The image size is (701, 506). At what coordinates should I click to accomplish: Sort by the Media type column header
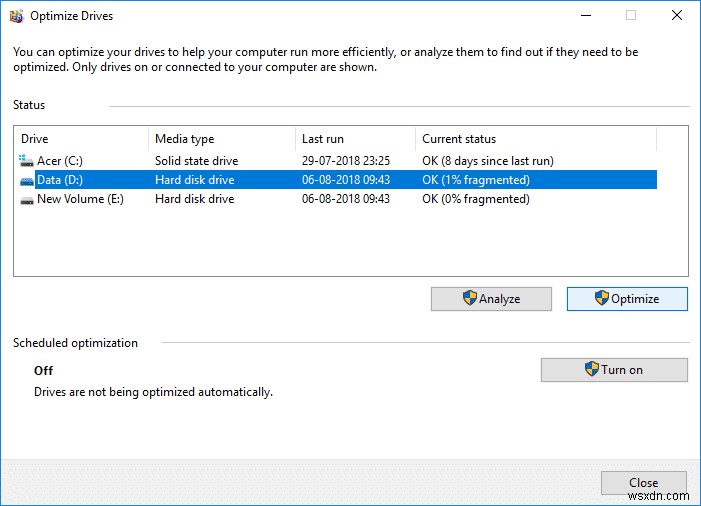click(x=220, y=139)
